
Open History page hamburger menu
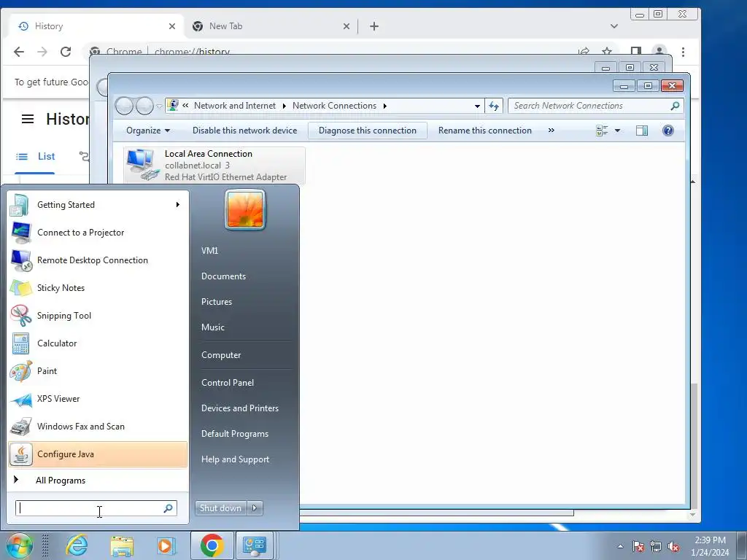[x=28, y=119]
